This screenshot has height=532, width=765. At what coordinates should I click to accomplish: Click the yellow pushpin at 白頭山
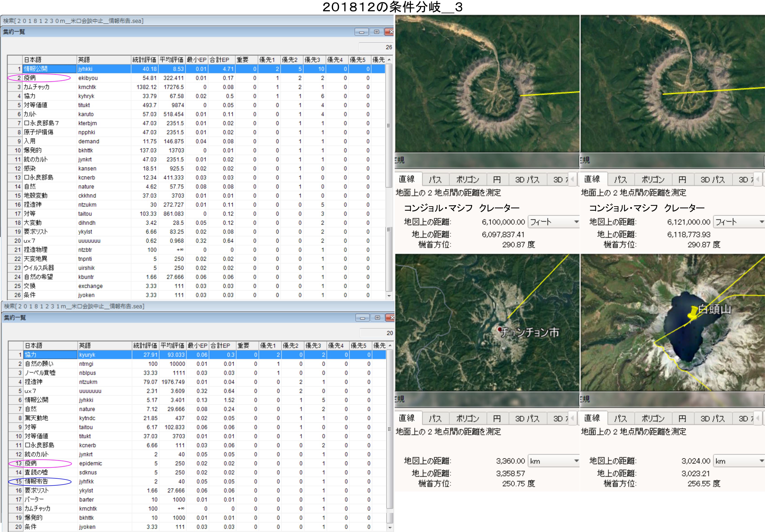point(693,313)
